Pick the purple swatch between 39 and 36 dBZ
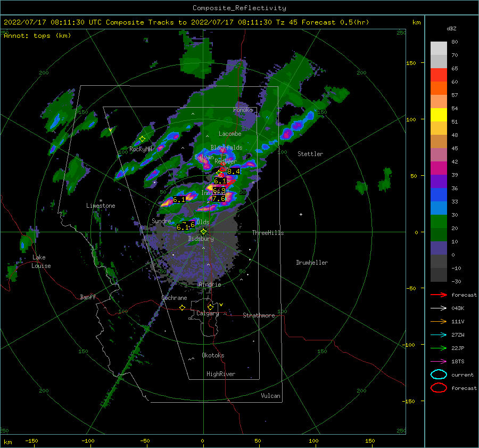479x448 pixels. (439, 182)
